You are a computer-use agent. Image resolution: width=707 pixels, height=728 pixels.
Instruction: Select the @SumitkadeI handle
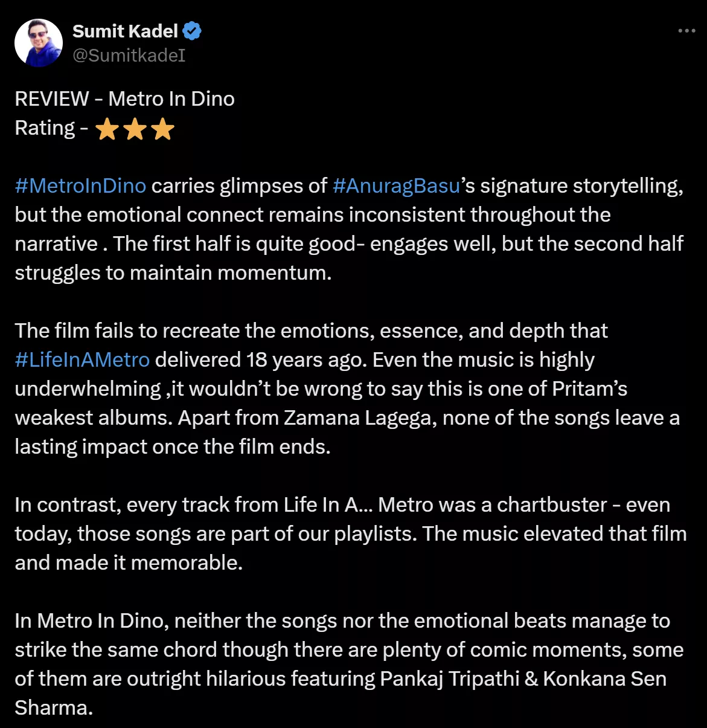[129, 56]
